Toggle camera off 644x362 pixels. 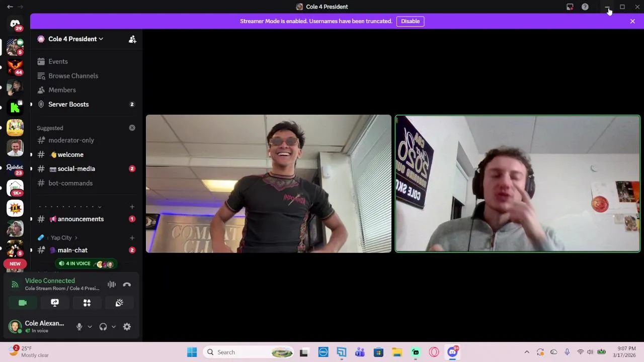coord(23,303)
